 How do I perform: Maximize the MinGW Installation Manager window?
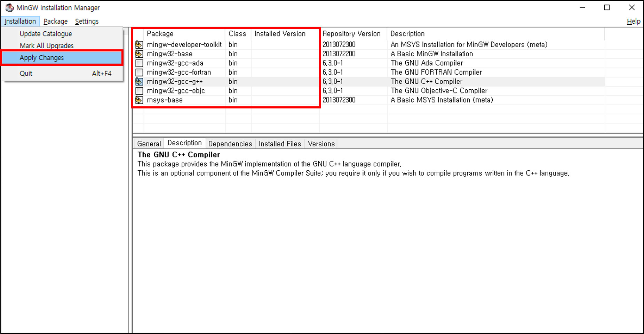(x=607, y=7)
